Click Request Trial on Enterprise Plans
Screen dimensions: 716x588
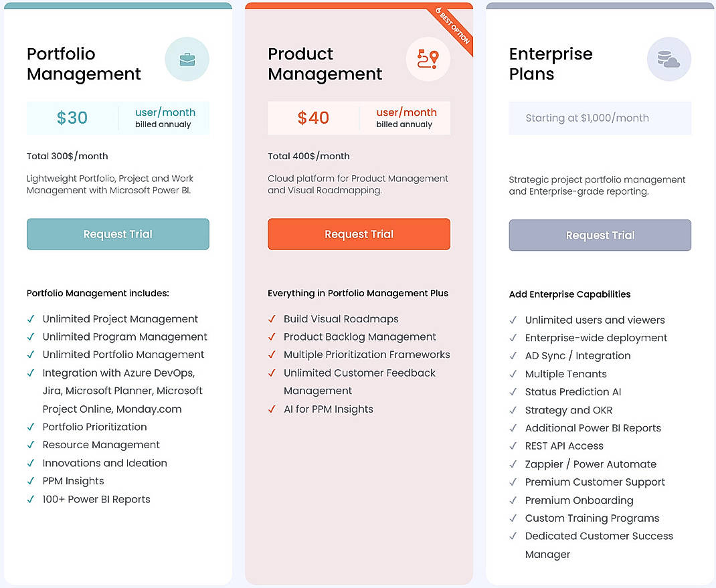point(600,235)
